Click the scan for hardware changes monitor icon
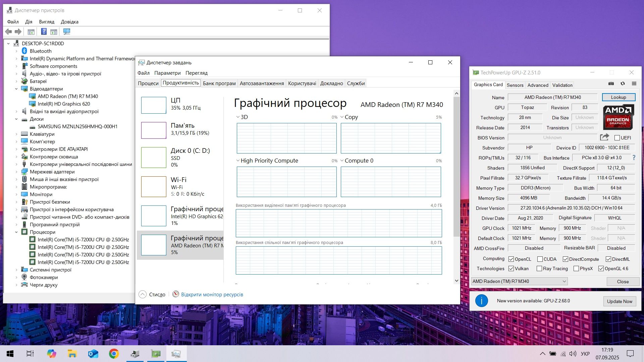This screenshot has height=362, width=644. click(67, 32)
